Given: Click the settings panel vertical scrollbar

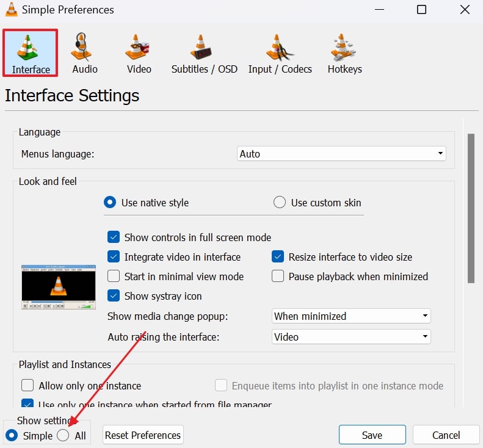Looking at the screenshot, I should click(471, 209).
